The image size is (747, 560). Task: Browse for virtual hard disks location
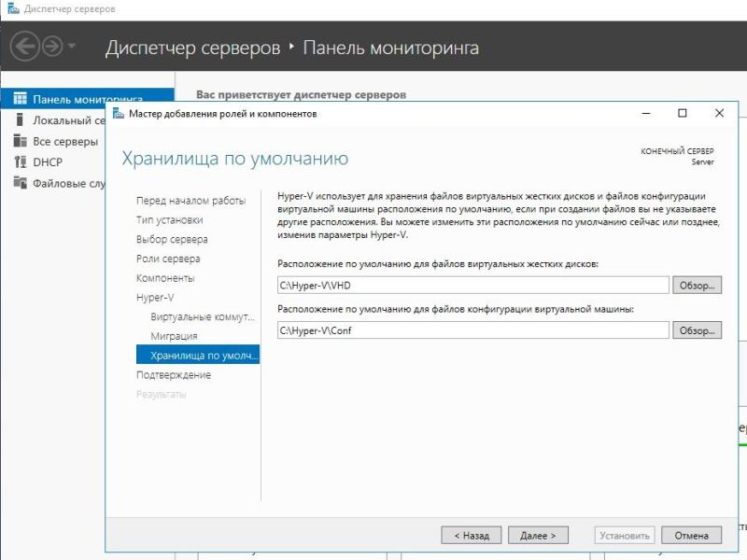point(697,286)
